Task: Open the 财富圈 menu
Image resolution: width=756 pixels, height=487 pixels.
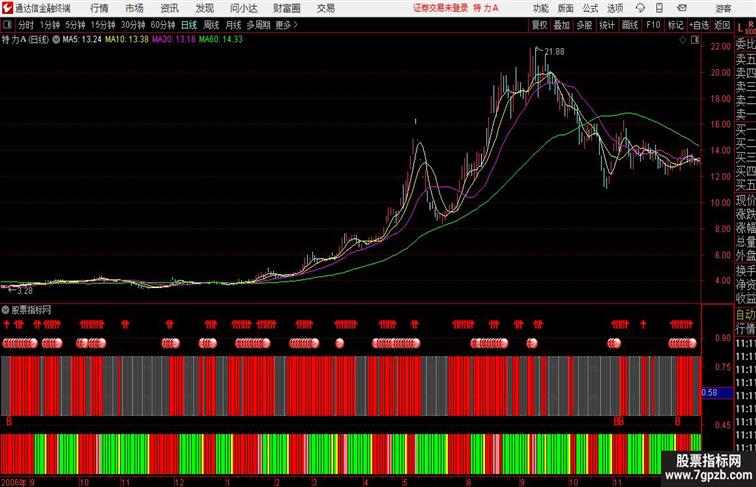Action: (286, 8)
